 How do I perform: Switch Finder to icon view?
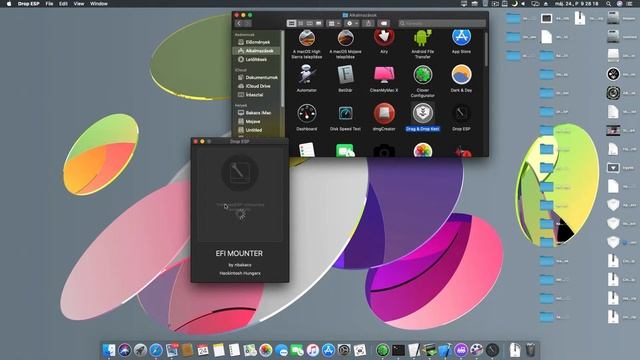[291, 24]
